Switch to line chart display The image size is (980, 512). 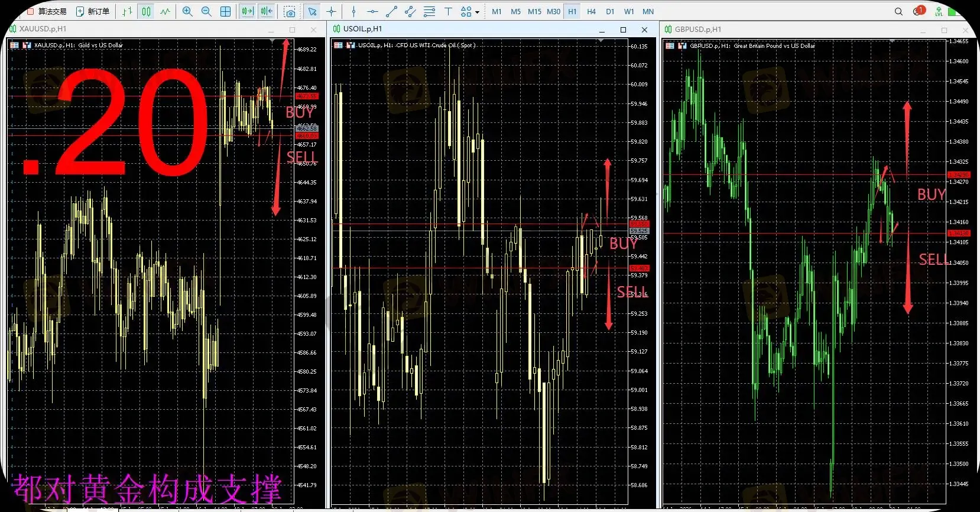[165, 11]
